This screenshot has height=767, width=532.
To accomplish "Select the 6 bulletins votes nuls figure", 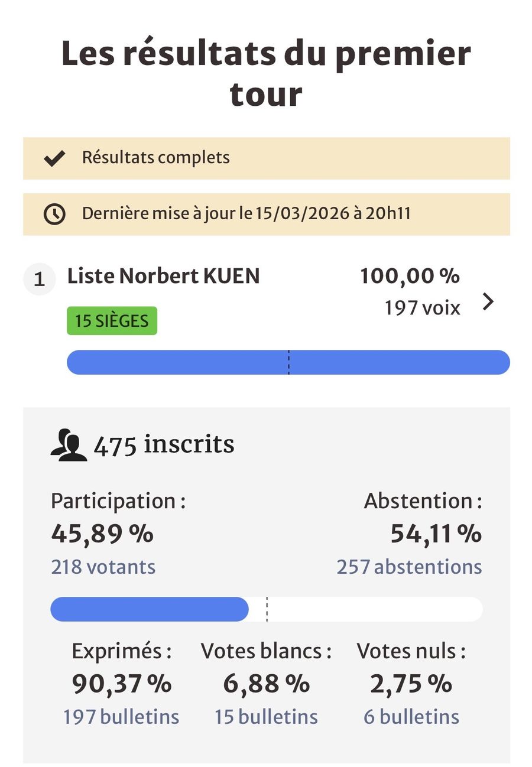I will point(411,717).
